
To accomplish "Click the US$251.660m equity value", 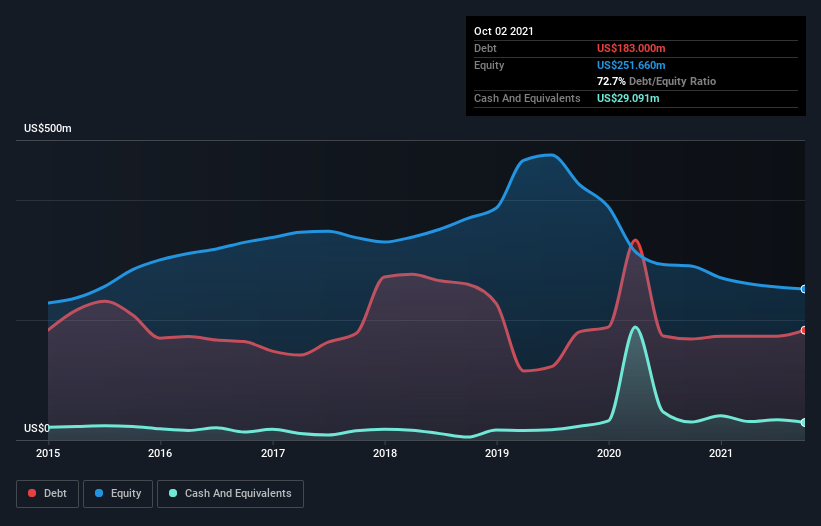I will click(x=631, y=65).
